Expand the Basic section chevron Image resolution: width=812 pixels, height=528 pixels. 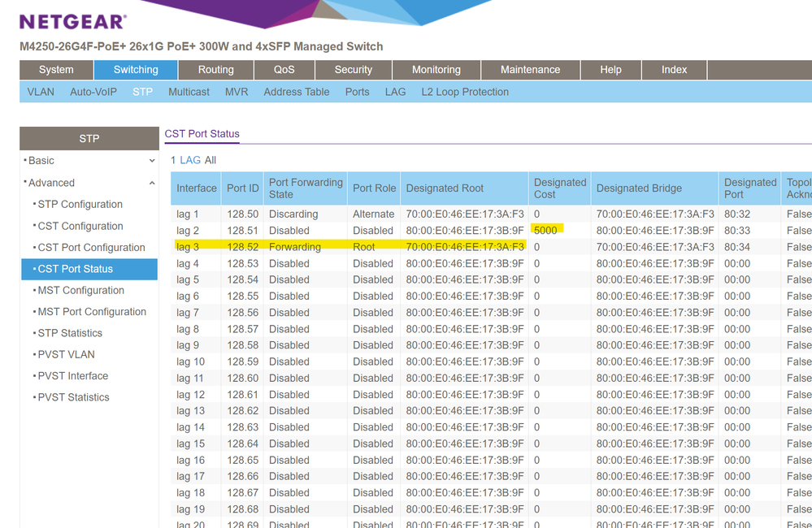click(152, 162)
